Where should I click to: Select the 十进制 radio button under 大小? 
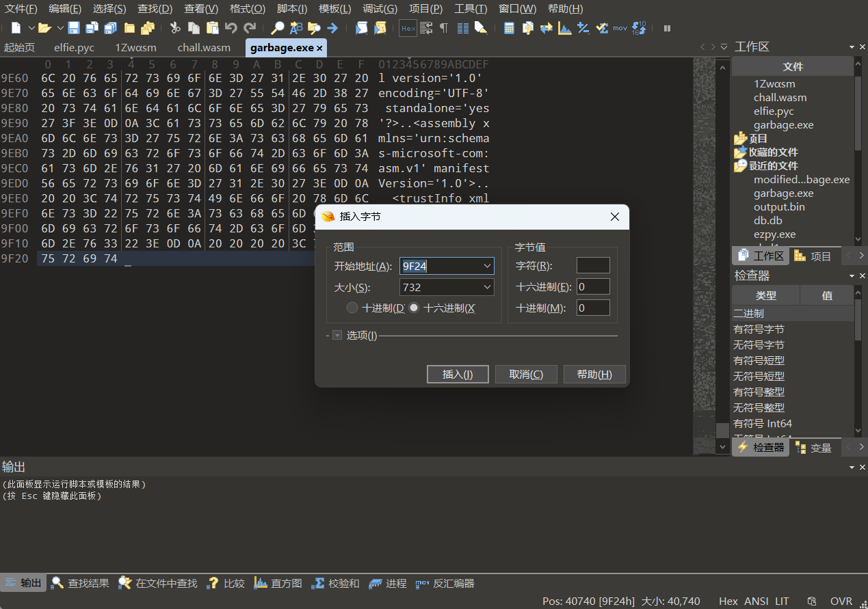point(352,308)
